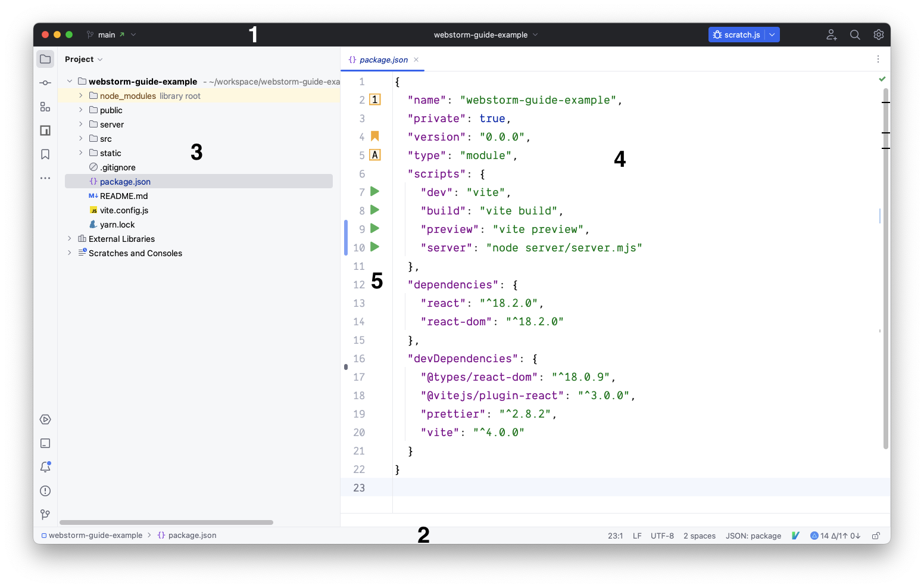
Task: Open the editor tab options menu
Action: coord(878,59)
